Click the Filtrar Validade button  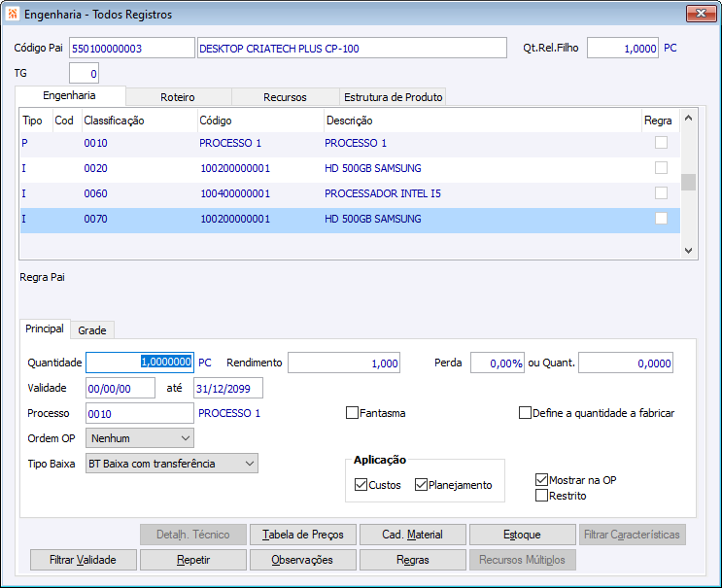(83, 560)
